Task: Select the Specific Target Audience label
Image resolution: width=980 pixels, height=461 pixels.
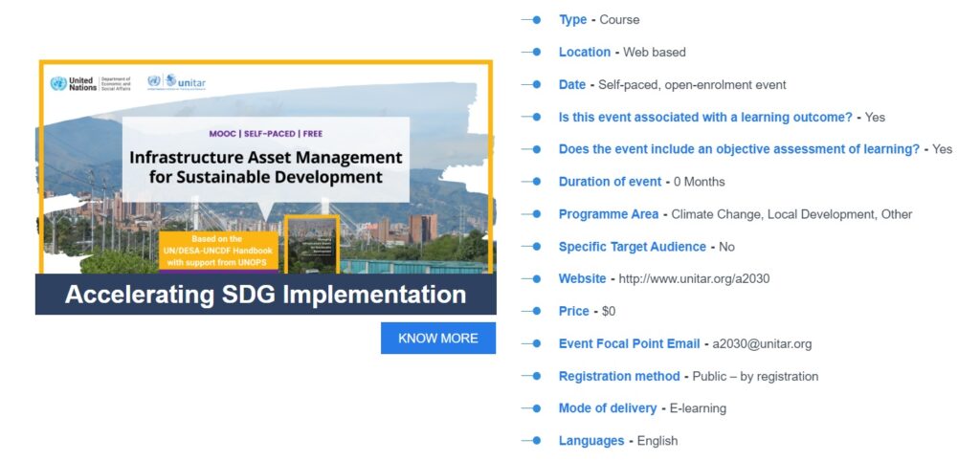Action: click(x=633, y=247)
